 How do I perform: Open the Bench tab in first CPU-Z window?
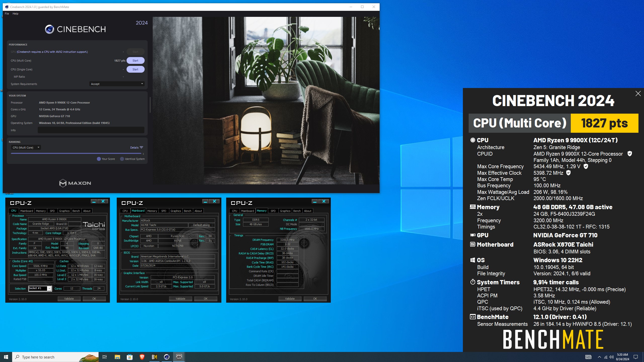(x=76, y=211)
